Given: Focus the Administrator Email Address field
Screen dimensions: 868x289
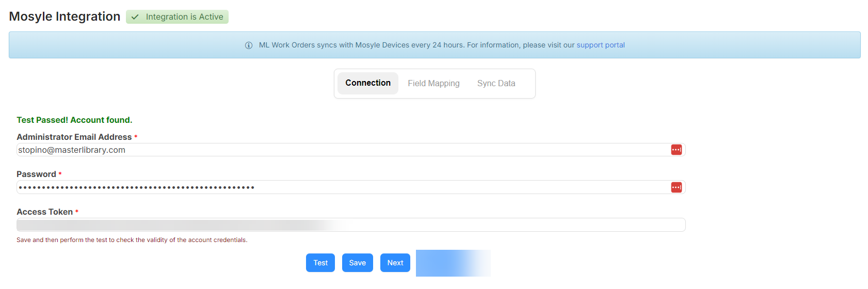Looking at the screenshot, I should [351, 150].
